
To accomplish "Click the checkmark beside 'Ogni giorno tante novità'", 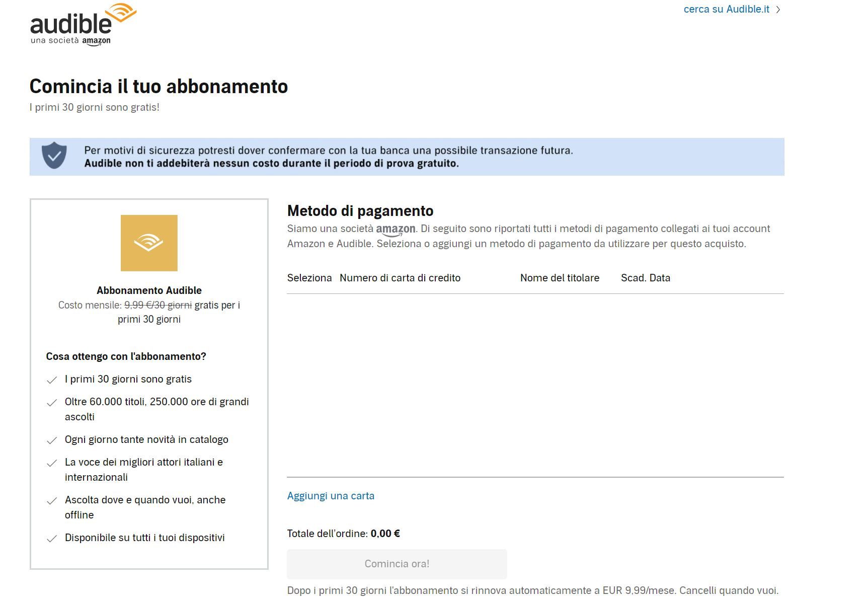I will point(52,440).
